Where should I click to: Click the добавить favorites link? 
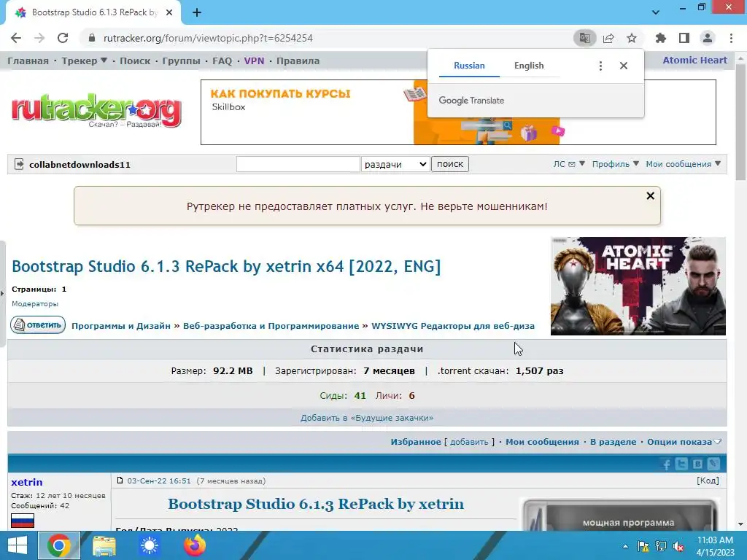(469, 442)
